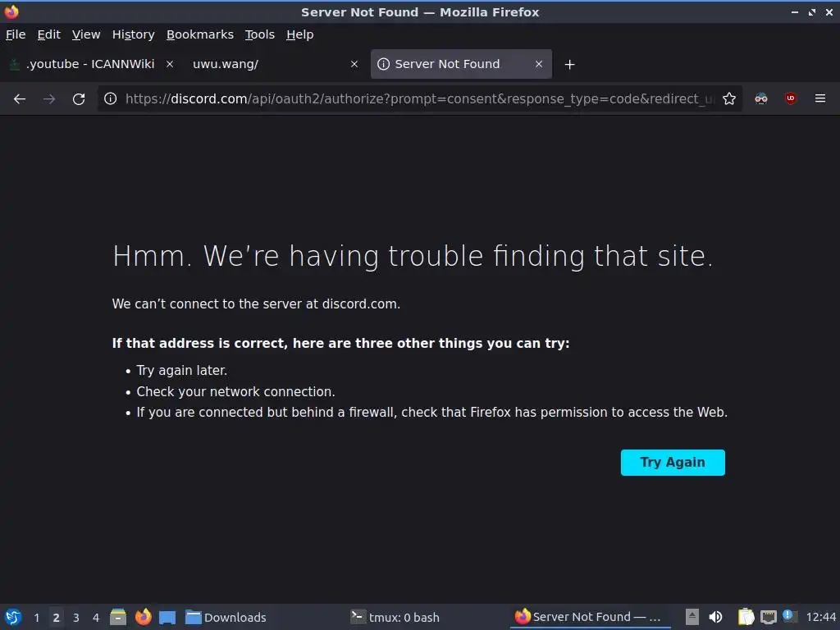Click the 12:44 clock in taskbar
This screenshot has width=840, height=630.
click(x=820, y=618)
